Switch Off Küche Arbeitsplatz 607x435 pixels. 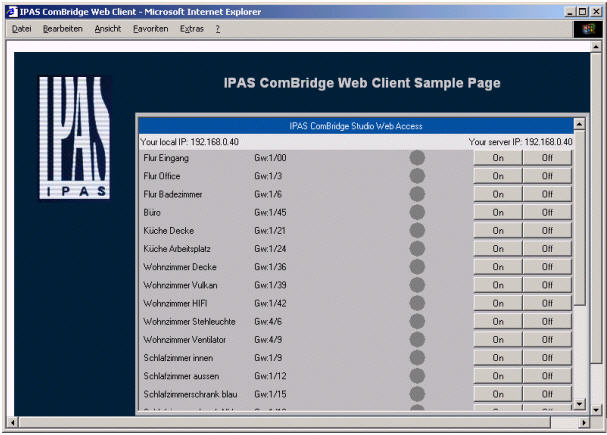[x=547, y=249]
